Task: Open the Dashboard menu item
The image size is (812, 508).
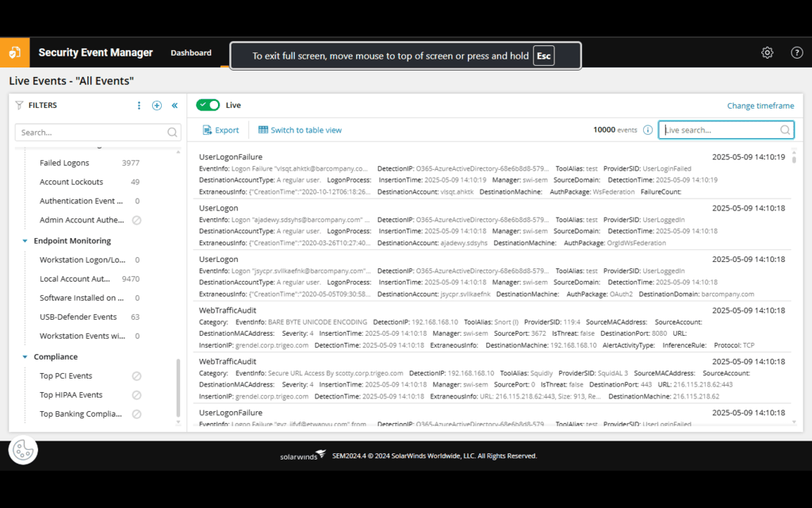Action: (x=190, y=52)
